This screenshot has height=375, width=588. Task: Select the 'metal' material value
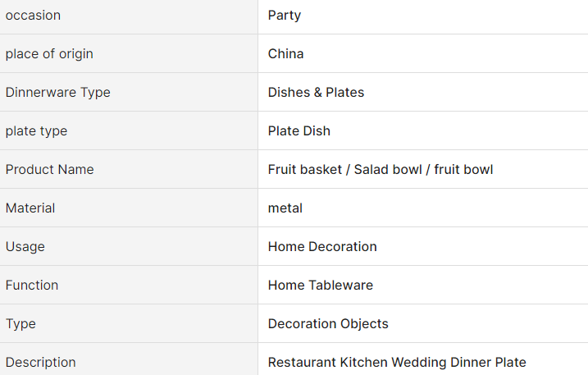point(285,208)
